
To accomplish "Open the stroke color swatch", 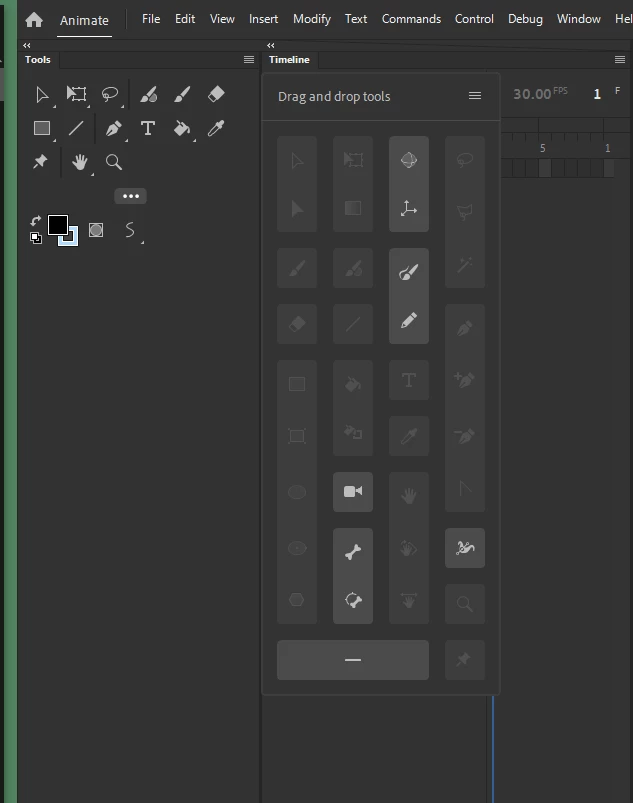I will point(72,239).
